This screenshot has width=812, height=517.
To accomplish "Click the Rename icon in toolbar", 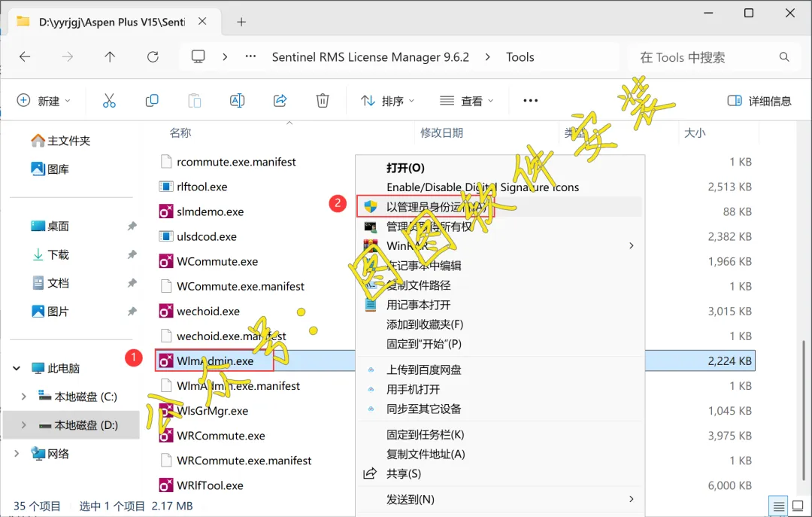I will 237,101.
